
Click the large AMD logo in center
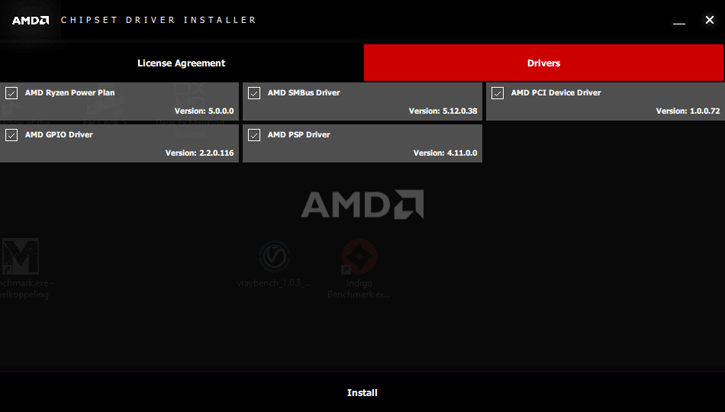[362, 204]
